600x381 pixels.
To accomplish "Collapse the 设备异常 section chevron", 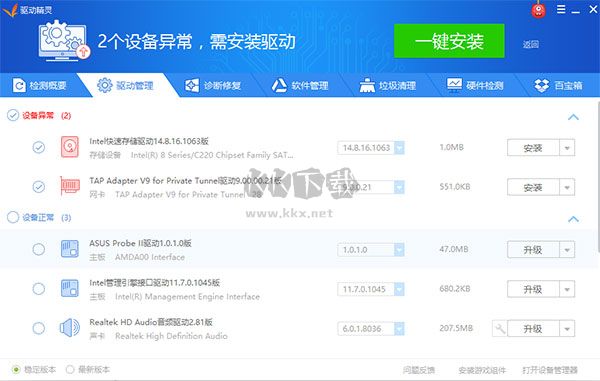I will pyautogui.click(x=573, y=117).
